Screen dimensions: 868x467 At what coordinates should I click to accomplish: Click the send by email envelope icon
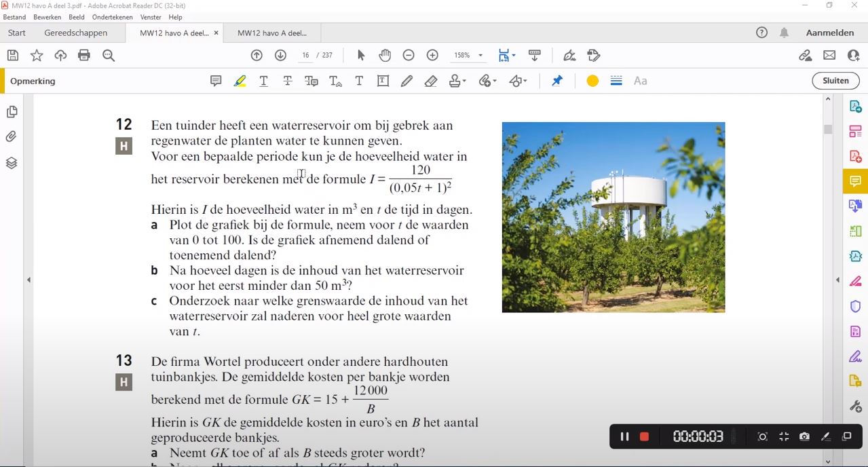tap(829, 56)
